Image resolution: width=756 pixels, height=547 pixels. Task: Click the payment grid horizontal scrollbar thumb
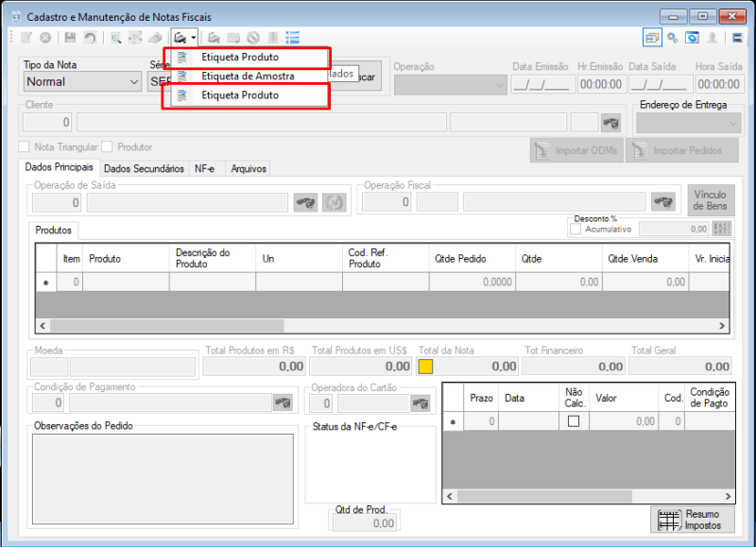point(544,496)
